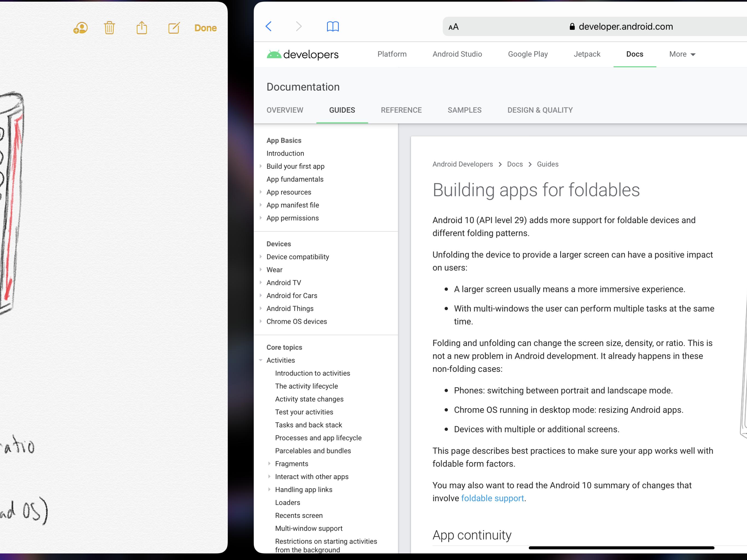Switch to the SAMPLES tab
Image resolution: width=747 pixels, height=560 pixels.
click(464, 110)
